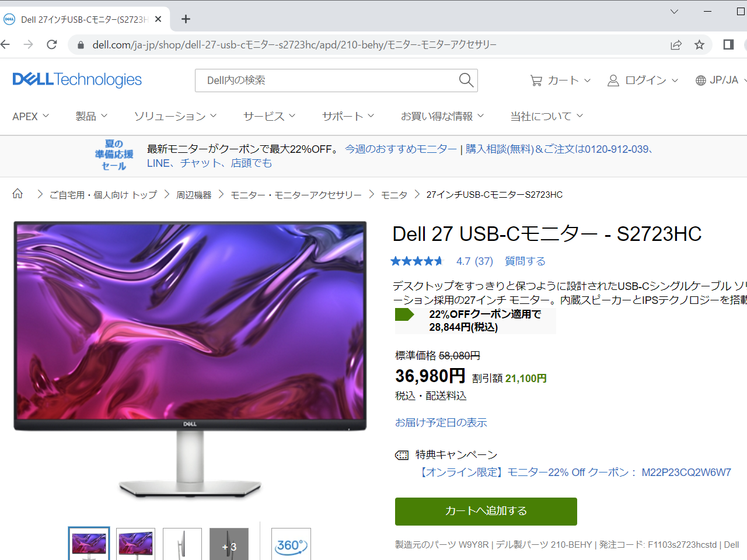Go to home breadcrumb icon
747x560 pixels.
point(18,194)
